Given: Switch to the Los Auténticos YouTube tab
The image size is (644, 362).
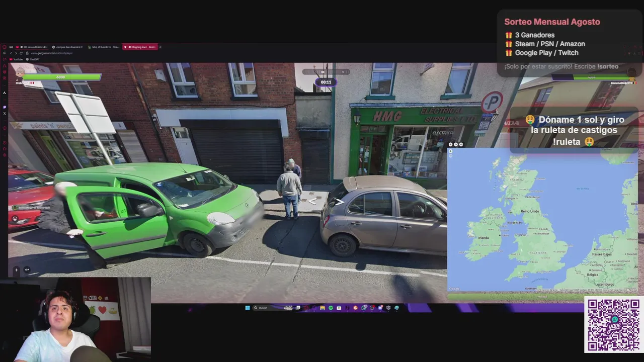Looking at the screenshot, I should 32,47.
